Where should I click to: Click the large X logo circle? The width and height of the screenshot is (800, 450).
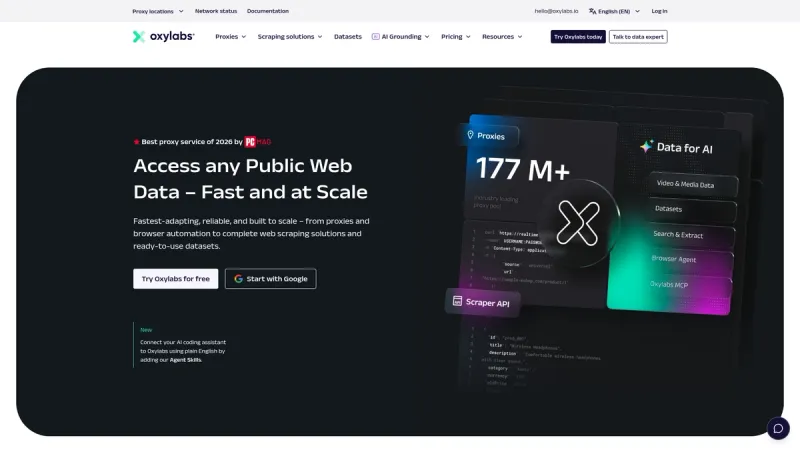pyautogui.click(x=578, y=223)
